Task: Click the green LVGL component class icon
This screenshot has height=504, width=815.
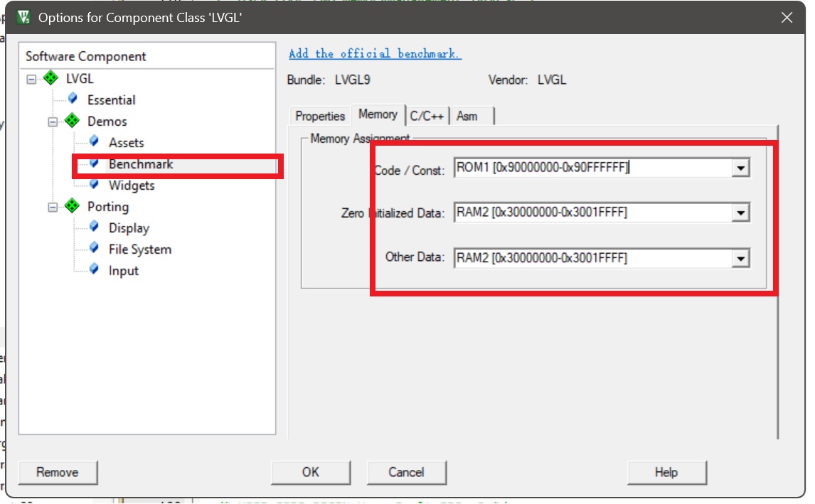Action: pyautogui.click(x=50, y=78)
